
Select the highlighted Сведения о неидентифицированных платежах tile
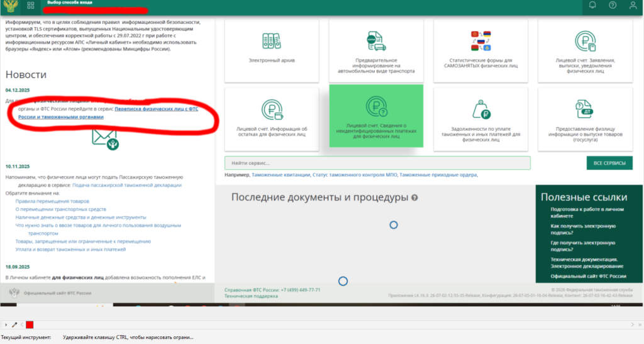click(376, 116)
